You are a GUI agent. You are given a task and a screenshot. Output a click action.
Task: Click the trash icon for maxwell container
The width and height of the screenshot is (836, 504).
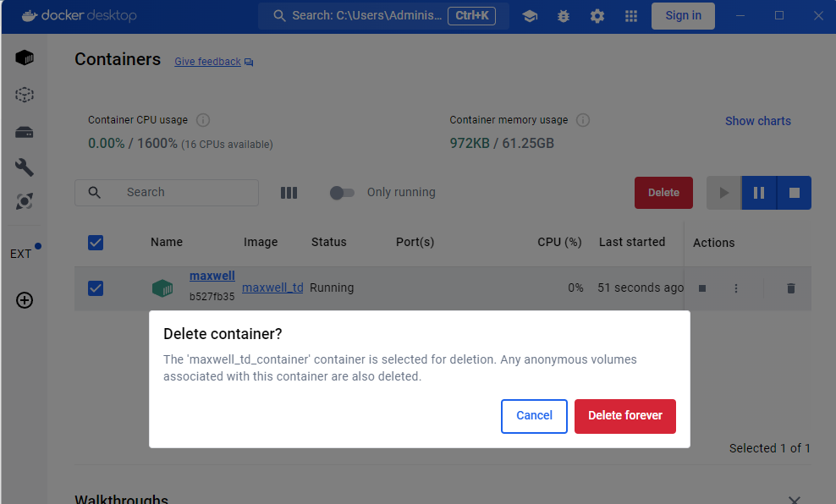tap(791, 288)
